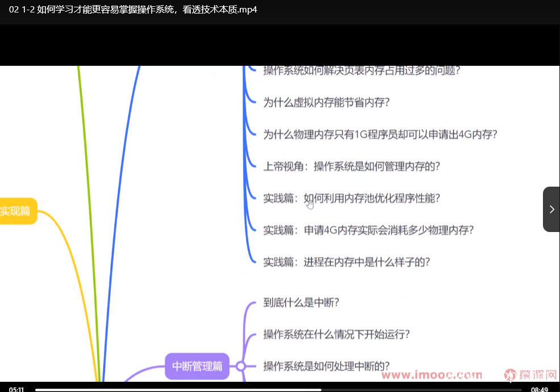This screenshot has width=560, height=392.
Task: Select topic about 1G物理内存 and 4G内存
Action: (380, 134)
